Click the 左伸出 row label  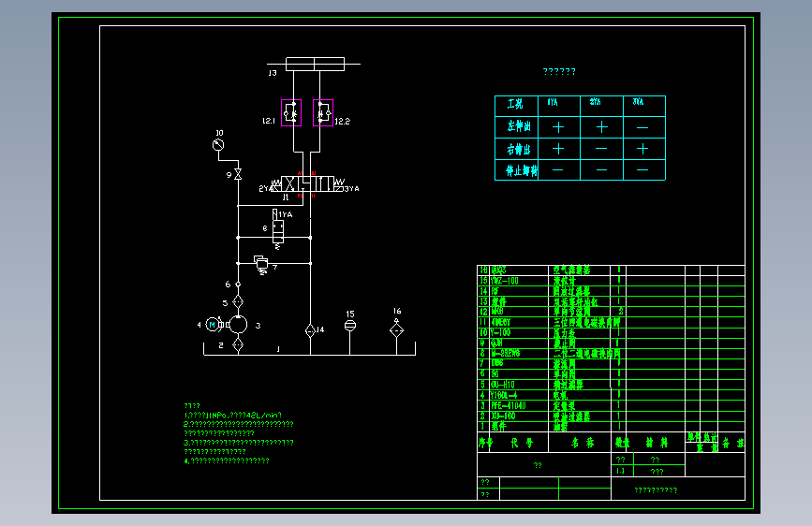coord(519,127)
